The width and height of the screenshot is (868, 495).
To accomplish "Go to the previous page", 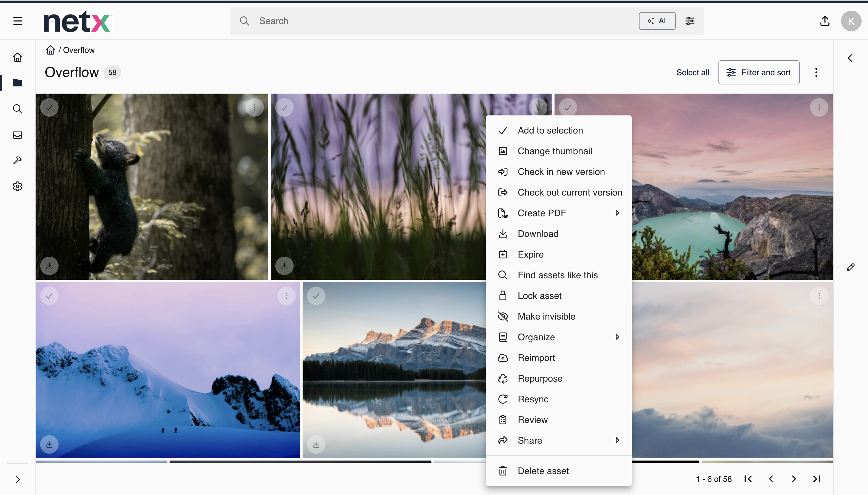I will click(771, 479).
